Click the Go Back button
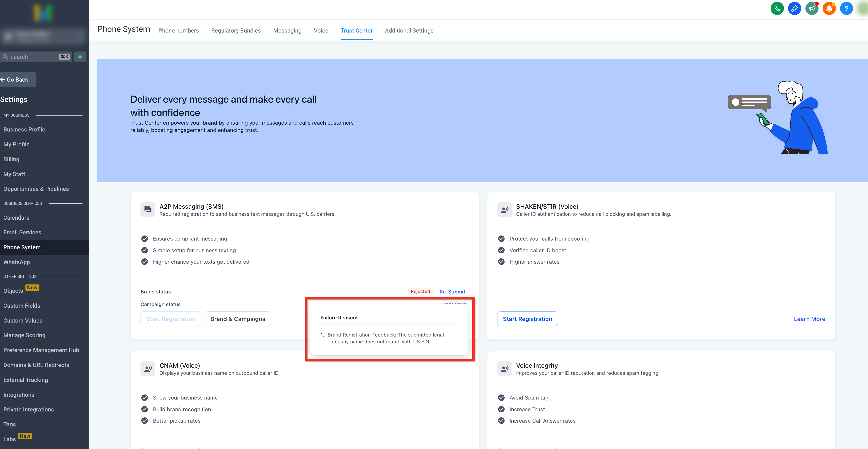The height and width of the screenshot is (449, 868). pyautogui.click(x=17, y=79)
